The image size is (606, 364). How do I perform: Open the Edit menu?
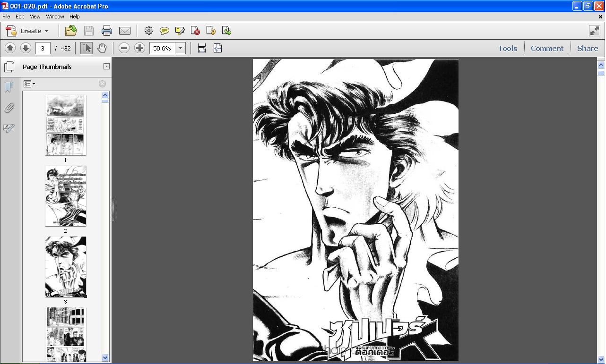20,17
